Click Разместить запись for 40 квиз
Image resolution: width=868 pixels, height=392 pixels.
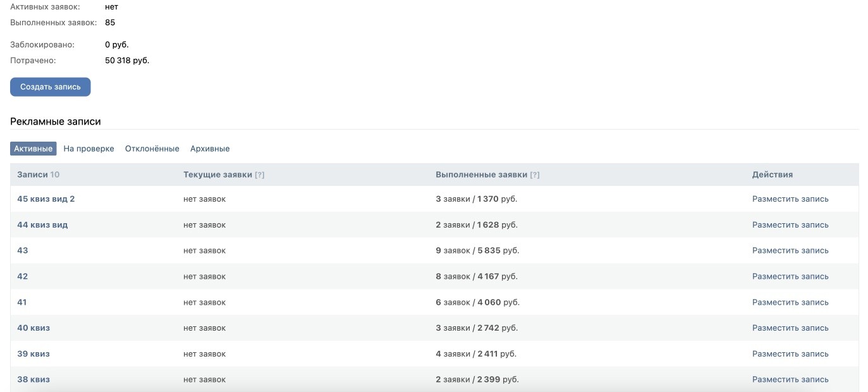(x=790, y=328)
